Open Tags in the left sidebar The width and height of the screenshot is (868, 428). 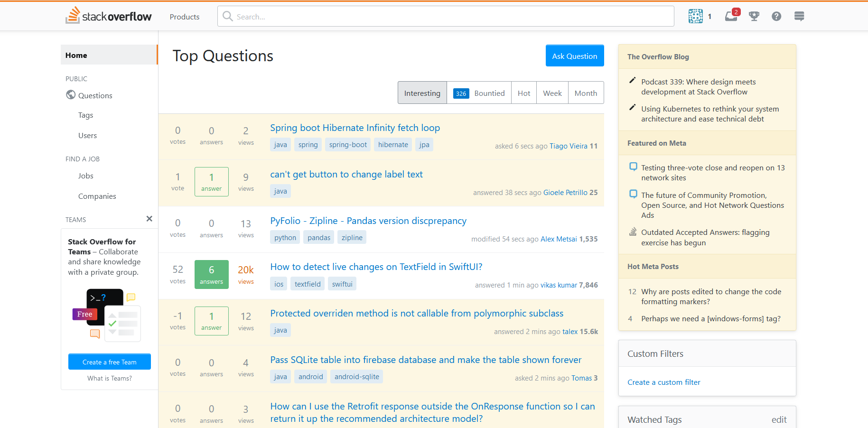85,115
